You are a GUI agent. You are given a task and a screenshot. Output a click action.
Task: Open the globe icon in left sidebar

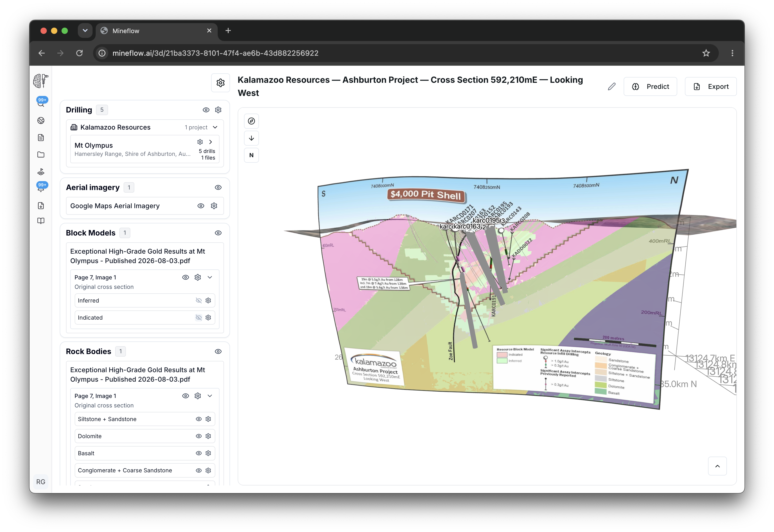click(41, 121)
